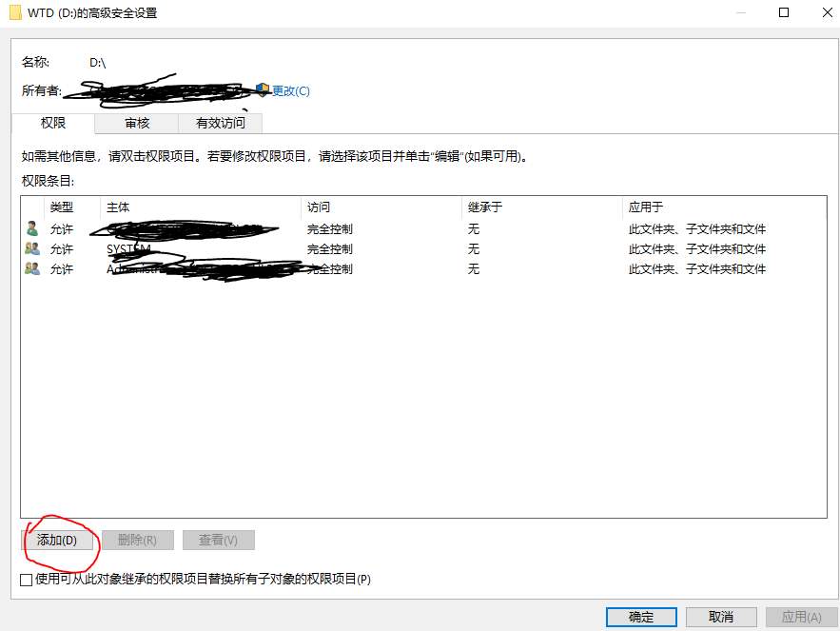
Task: Click the group icon in Administrators row
Action: [32, 268]
